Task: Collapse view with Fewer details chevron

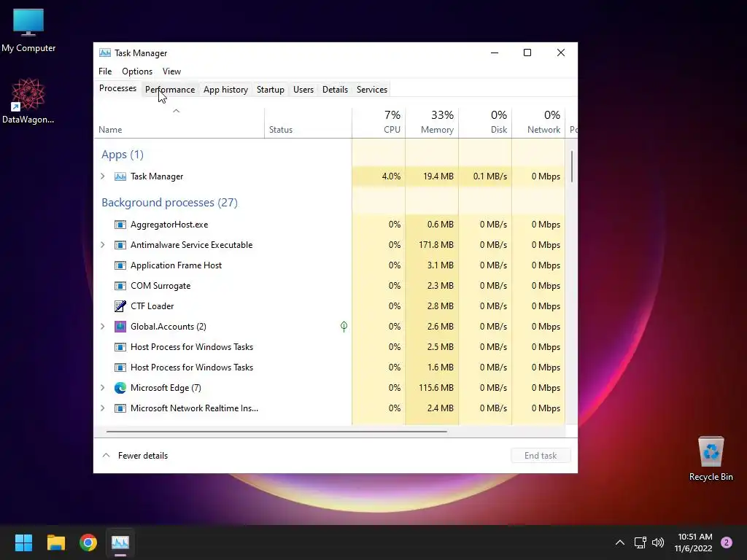Action: (x=107, y=455)
